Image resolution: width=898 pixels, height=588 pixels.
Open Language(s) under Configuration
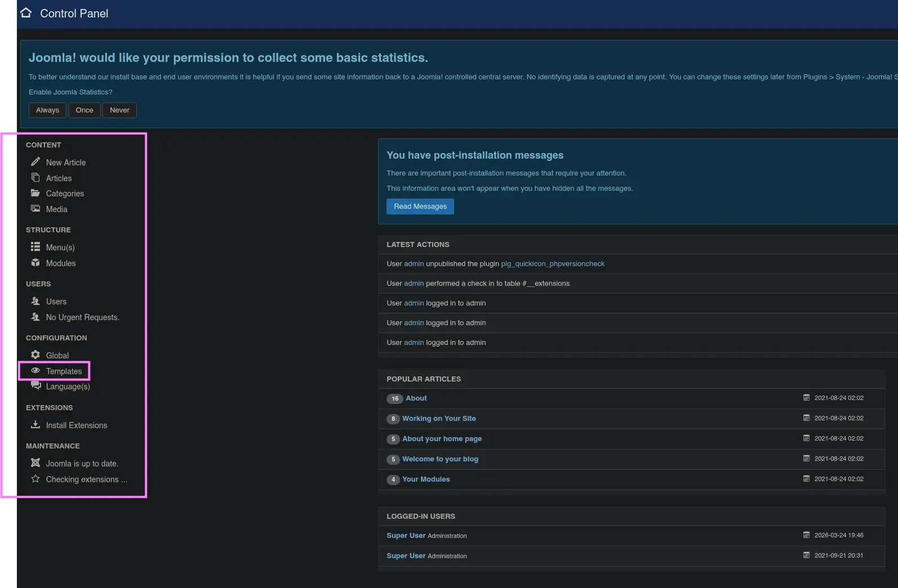pyautogui.click(x=68, y=387)
